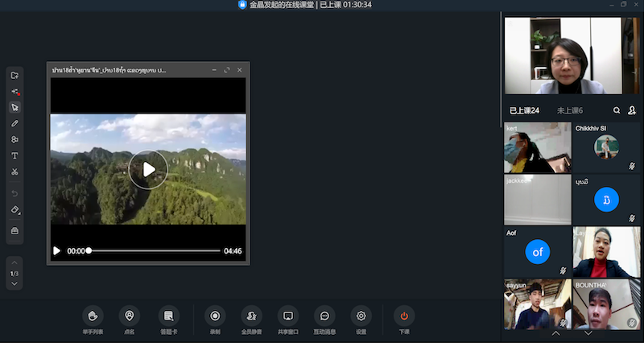The width and height of the screenshot is (644, 343).
Task: Search participants with magnifier icon
Action: 617,110
